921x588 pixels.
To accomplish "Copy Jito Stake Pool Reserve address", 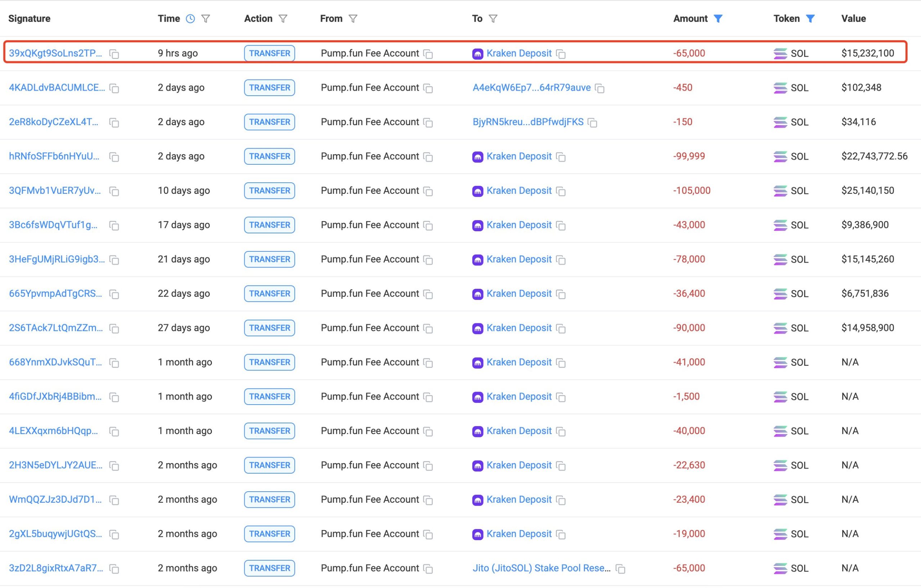I will pos(620,569).
